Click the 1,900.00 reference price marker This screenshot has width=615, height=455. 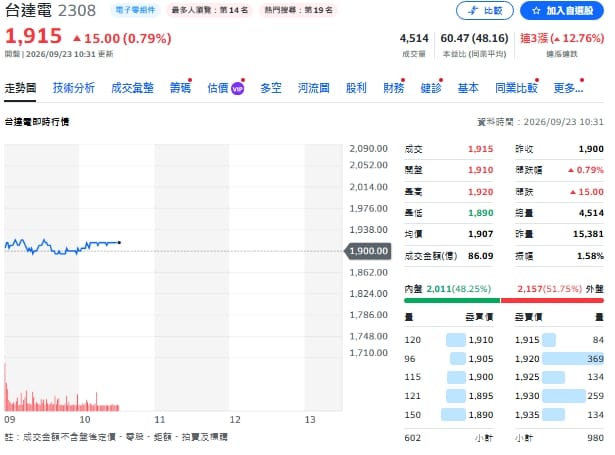point(368,251)
